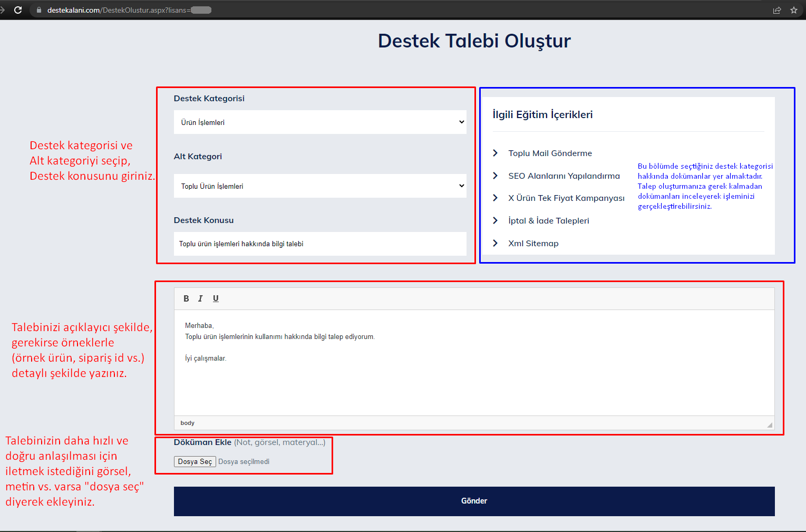Click the Destek Konusu input field
806x532 pixels.
point(320,244)
